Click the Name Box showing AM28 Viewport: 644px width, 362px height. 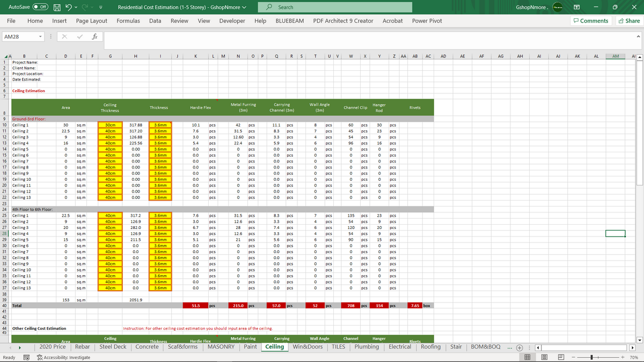(19, 37)
